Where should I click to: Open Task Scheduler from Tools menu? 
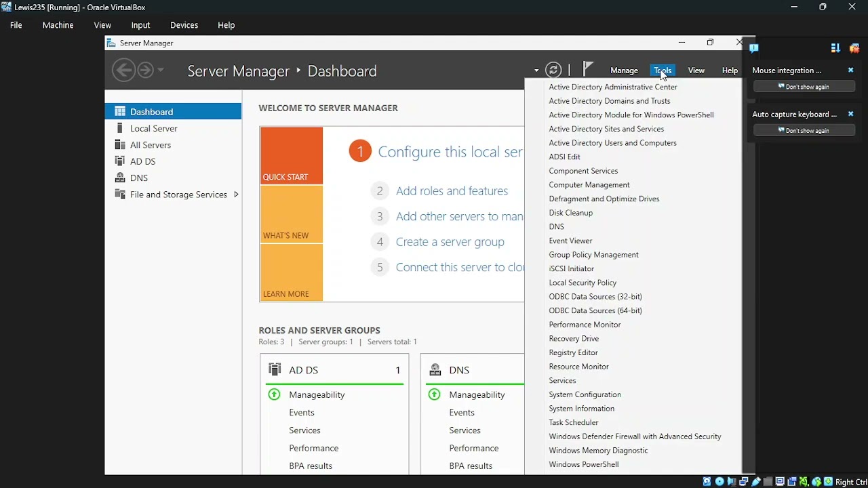coord(573,422)
